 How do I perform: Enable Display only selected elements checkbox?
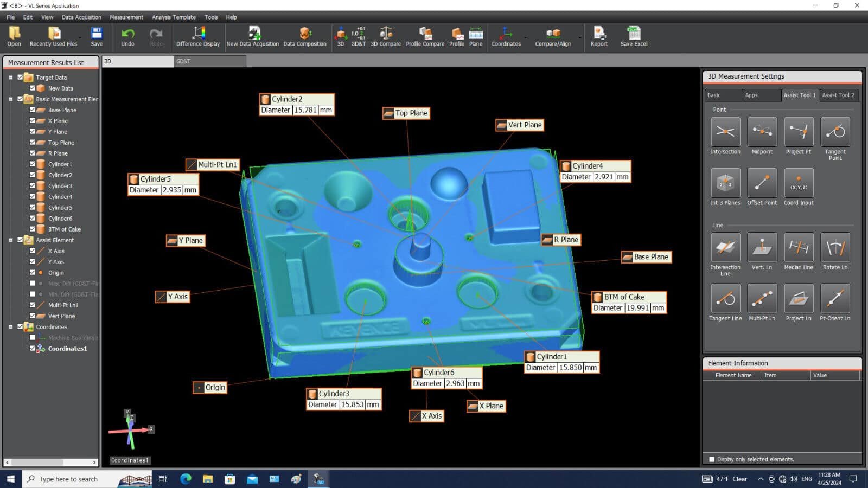point(712,459)
